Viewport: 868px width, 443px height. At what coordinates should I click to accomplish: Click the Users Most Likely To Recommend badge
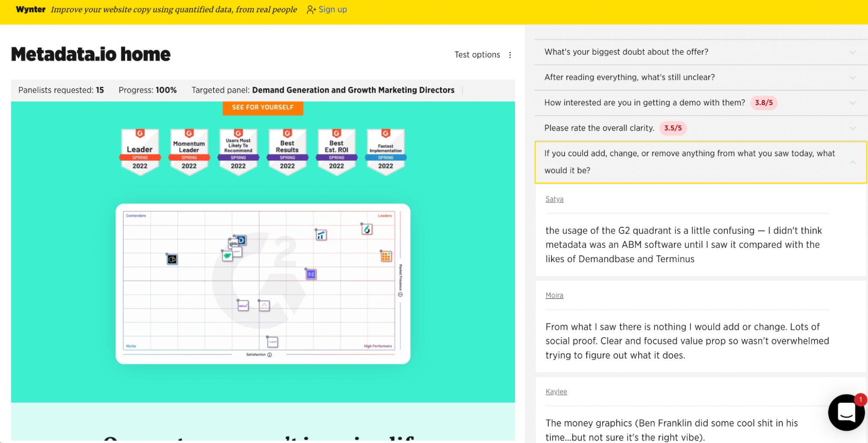pos(238,151)
